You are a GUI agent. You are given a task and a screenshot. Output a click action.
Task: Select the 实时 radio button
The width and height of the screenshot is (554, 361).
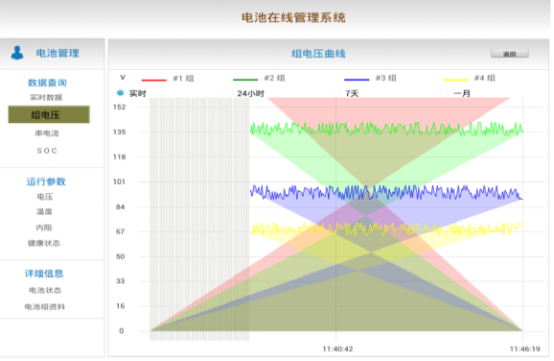[120, 93]
